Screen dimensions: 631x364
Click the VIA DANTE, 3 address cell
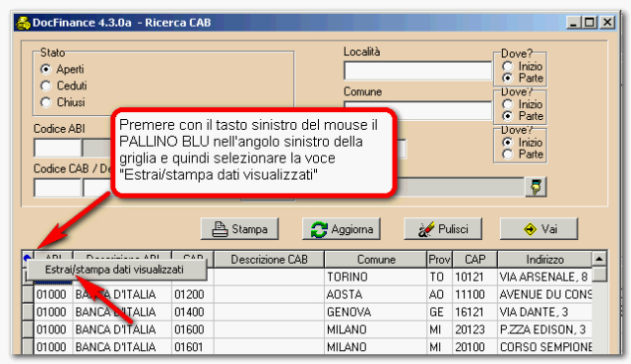pos(545,312)
